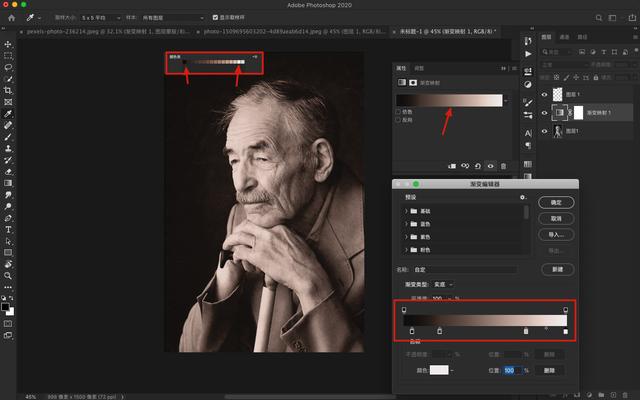640x400 pixels.
Task: Select the Zoom tool in the left toolbar
Action: click(8, 276)
